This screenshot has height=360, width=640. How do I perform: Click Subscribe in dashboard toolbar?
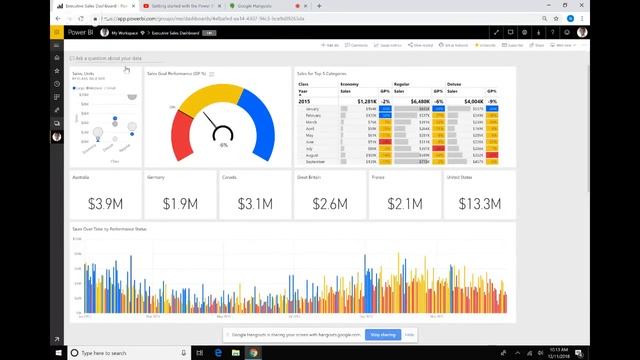pyautogui.click(x=513, y=45)
